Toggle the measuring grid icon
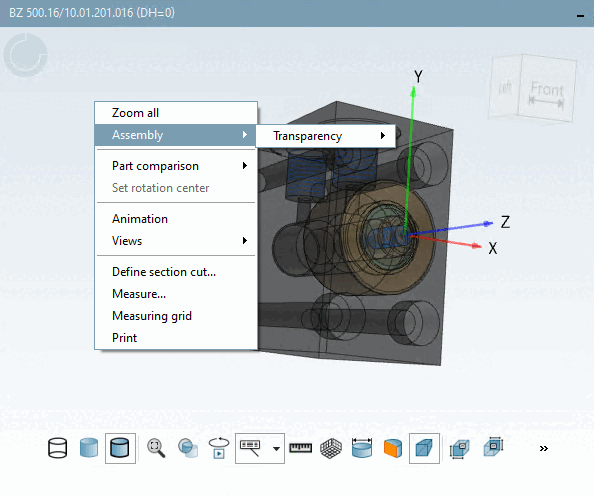594x496 pixels. tap(331, 448)
